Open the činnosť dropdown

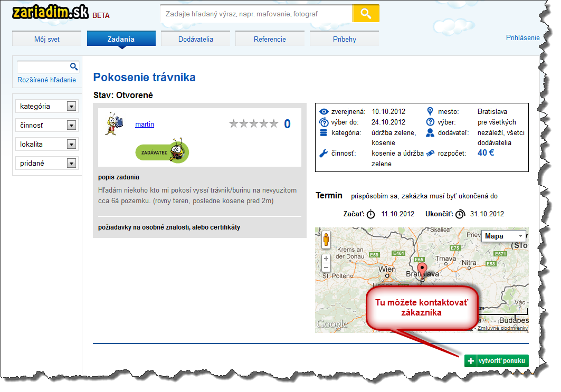[x=47, y=125]
